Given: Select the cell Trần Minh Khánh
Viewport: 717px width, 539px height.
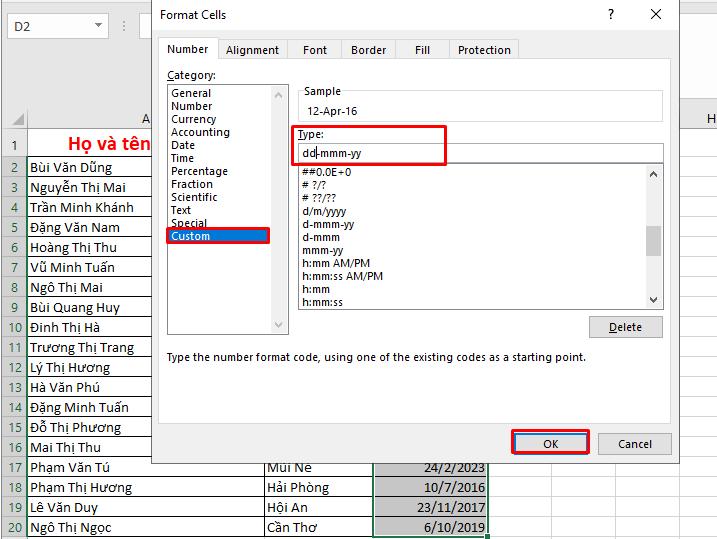Looking at the screenshot, I should click(90, 208).
